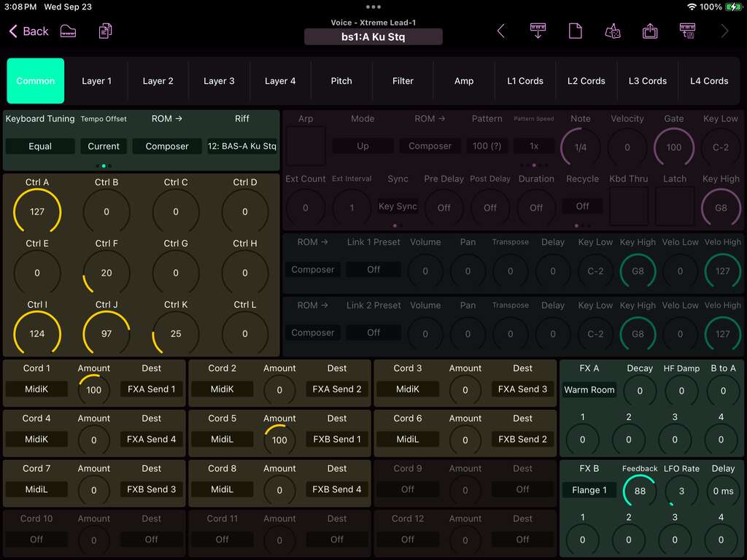Image resolution: width=747 pixels, height=560 pixels.
Task: Open Cord 1 MidiK source dropdown
Action: [x=36, y=389]
